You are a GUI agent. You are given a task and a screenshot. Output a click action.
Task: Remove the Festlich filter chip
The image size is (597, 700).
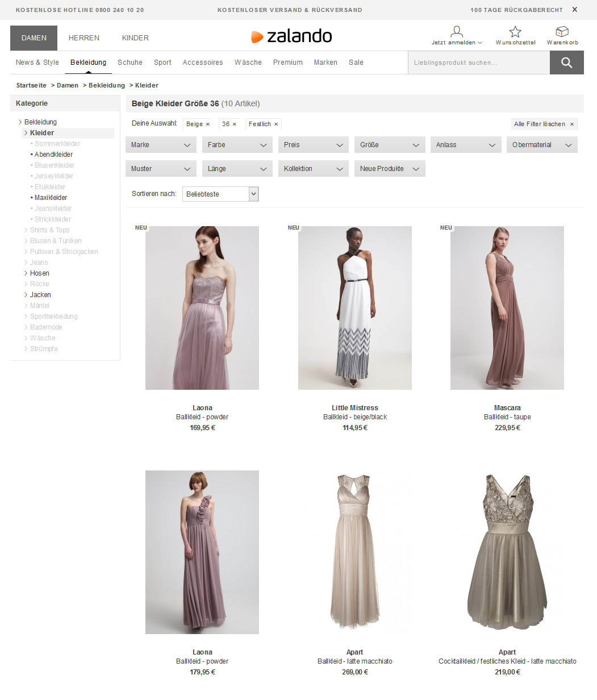[276, 124]
